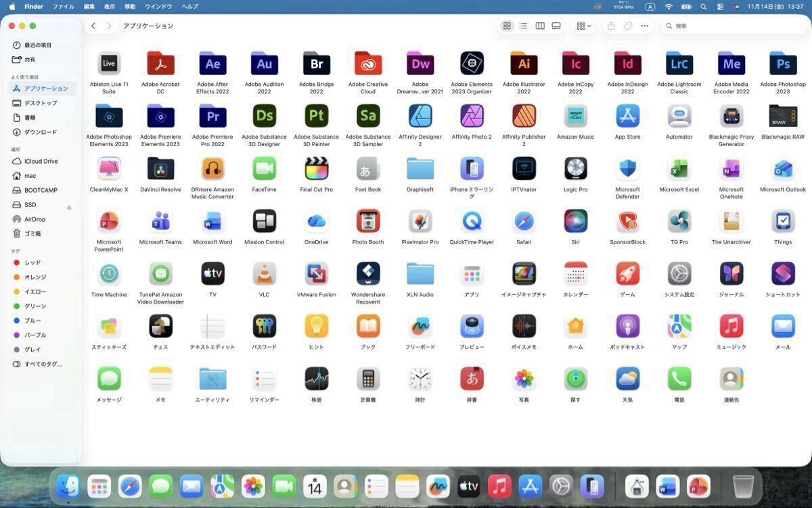Select the XLN Audio folder

coord(420,273)
